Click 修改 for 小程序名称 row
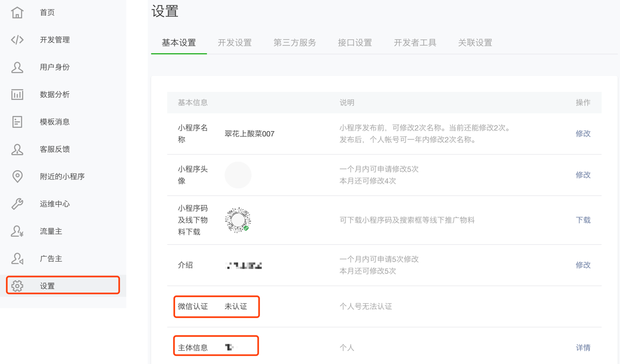The height and width of the screenshot is (364, 620). [x=583, y=134]
